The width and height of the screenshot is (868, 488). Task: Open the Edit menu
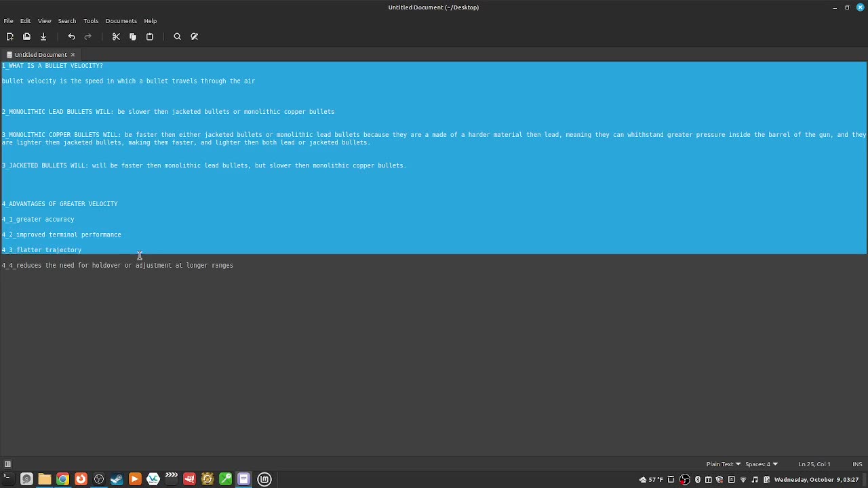(x=25, y=21)
